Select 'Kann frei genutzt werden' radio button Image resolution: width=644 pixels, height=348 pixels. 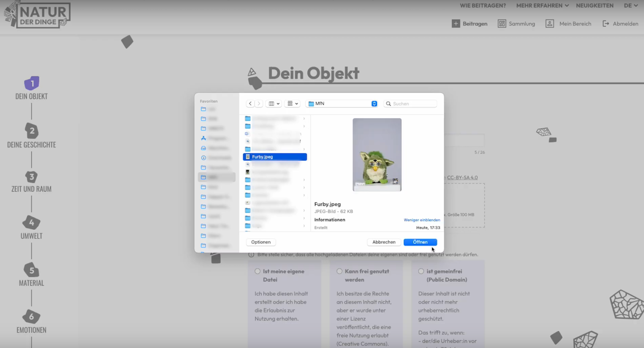pos(339,271)
